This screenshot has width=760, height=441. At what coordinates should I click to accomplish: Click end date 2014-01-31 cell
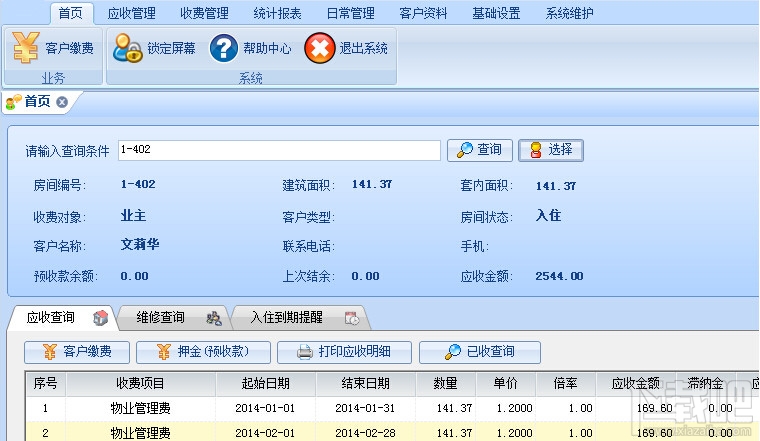(365, 409)
